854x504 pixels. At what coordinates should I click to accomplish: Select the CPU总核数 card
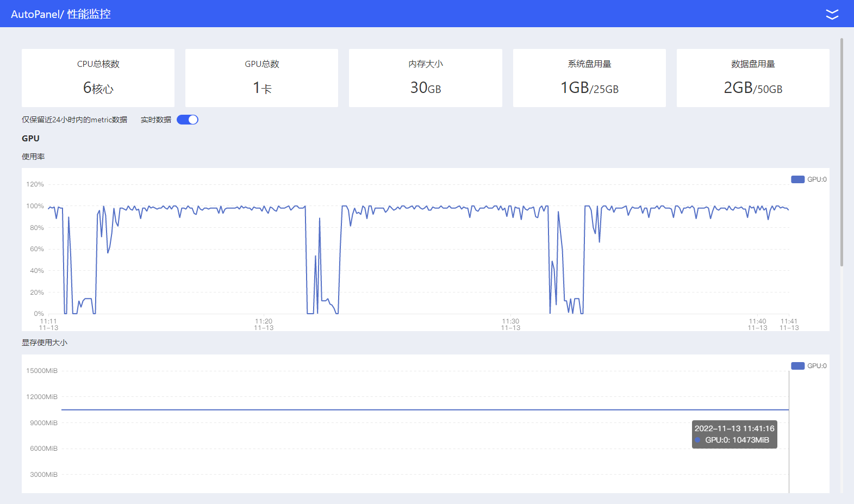click(x=98, y=78)
